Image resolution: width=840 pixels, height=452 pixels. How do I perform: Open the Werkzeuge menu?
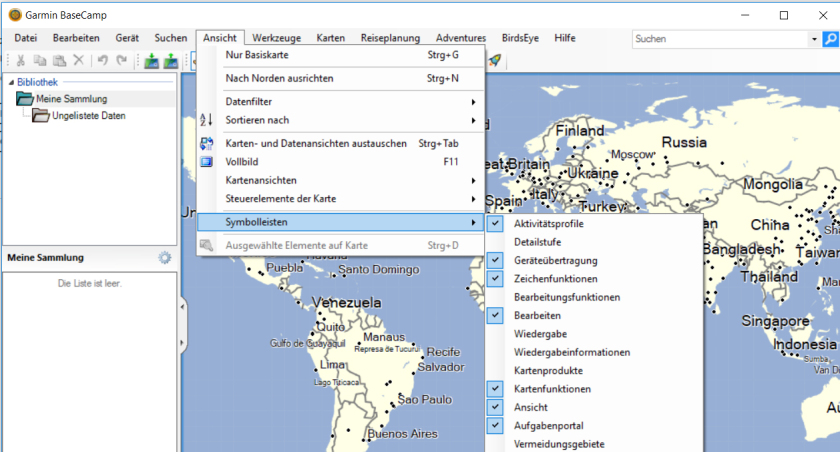click(x=276, y=38)
